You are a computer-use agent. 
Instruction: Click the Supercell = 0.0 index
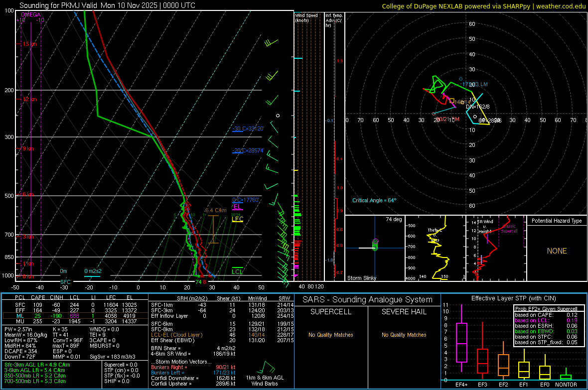(121, 365)
